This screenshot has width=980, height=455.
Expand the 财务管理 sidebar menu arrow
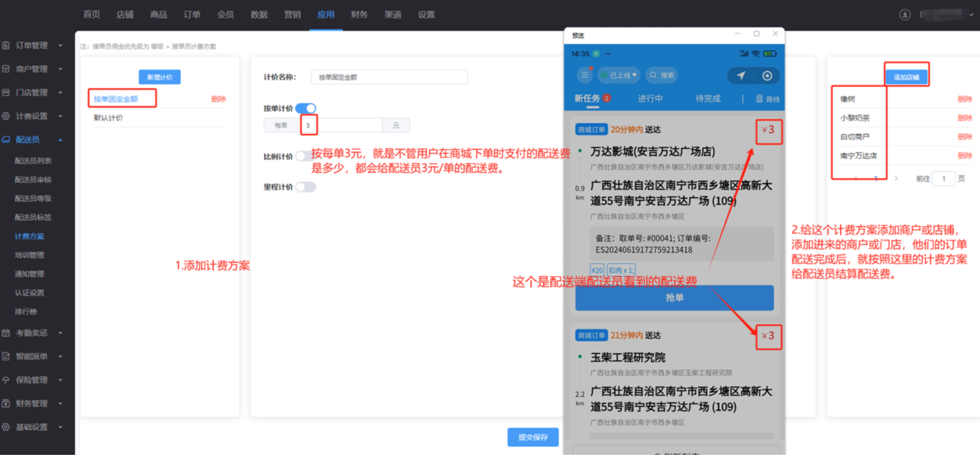click(60, 403)
